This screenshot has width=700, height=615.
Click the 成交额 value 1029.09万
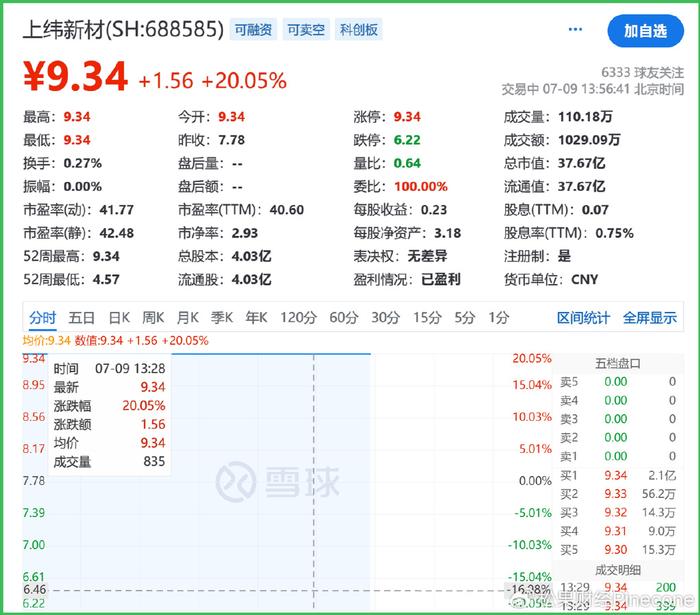(589, 140)
